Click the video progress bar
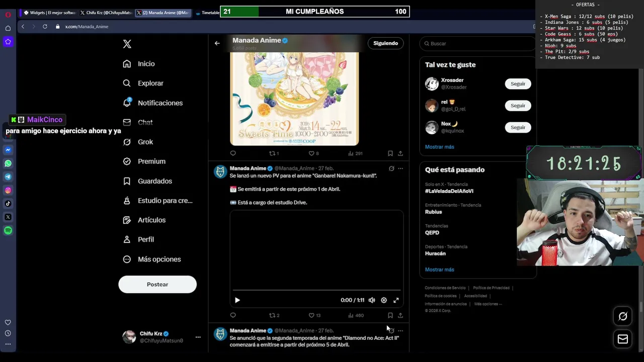This screenshot has height=362, width=644. click(x=316, y=290)
